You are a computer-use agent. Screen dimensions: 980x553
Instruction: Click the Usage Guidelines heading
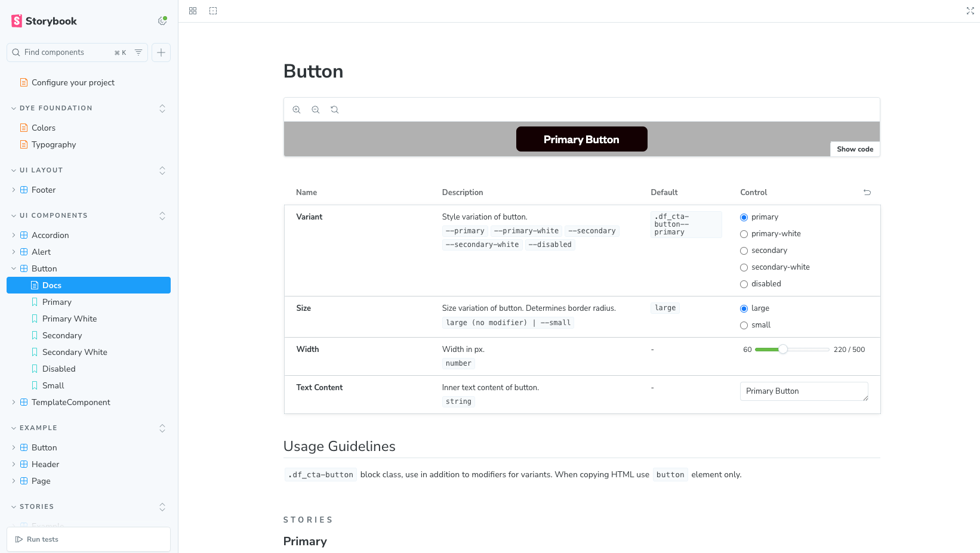(339, 446)
